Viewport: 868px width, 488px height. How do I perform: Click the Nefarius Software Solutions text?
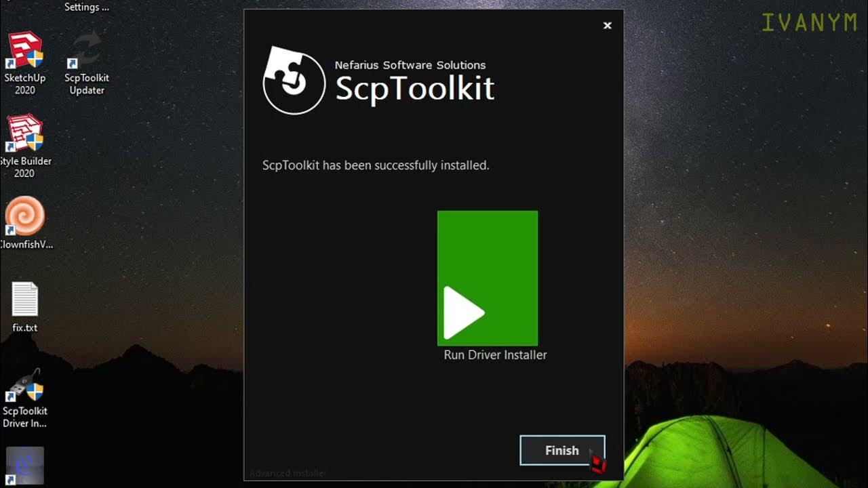[x=410, y=65]
